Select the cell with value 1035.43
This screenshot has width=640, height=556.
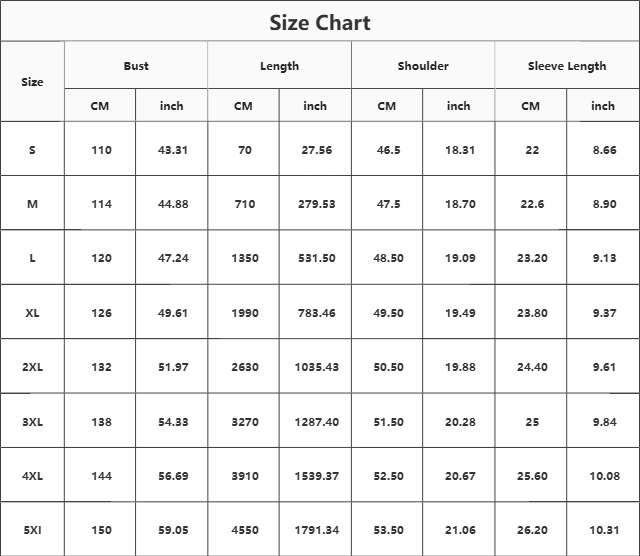pyautogui.click(x=316, y=367)
